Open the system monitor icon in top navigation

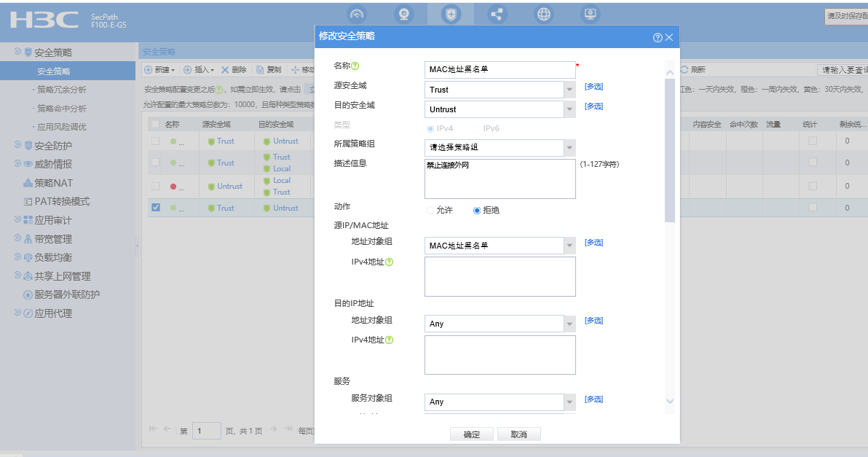(x=591, y=15)
